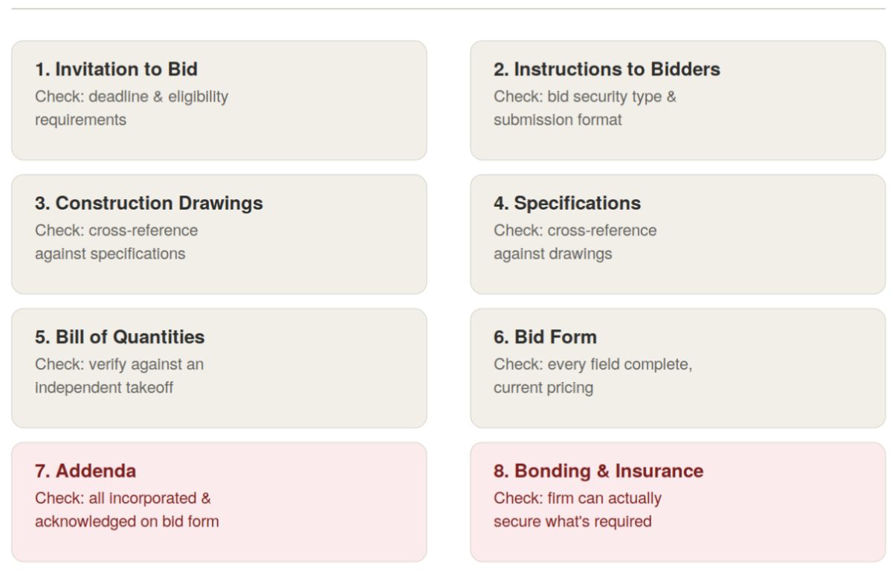Click the deadline & eligibility requirements text
The image size is (892, 588).
pyautogui.click(x=132, y=108)
